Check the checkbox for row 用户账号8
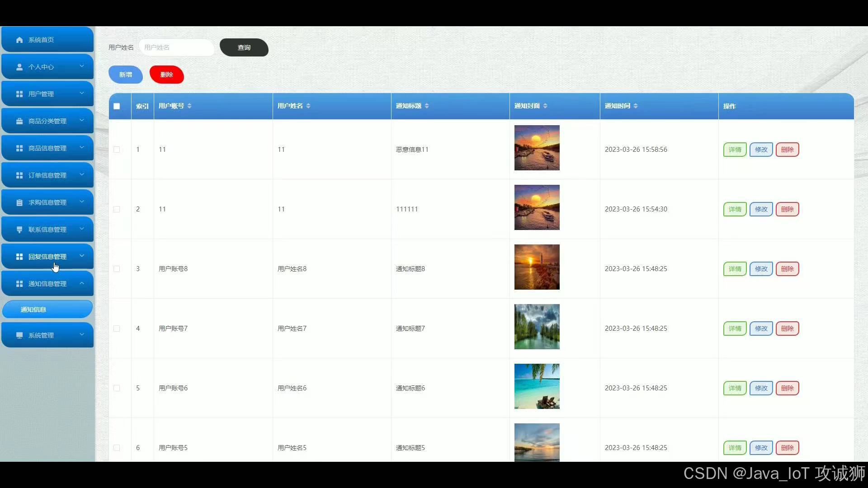The image size is (868, 488). tap(117, 269)
